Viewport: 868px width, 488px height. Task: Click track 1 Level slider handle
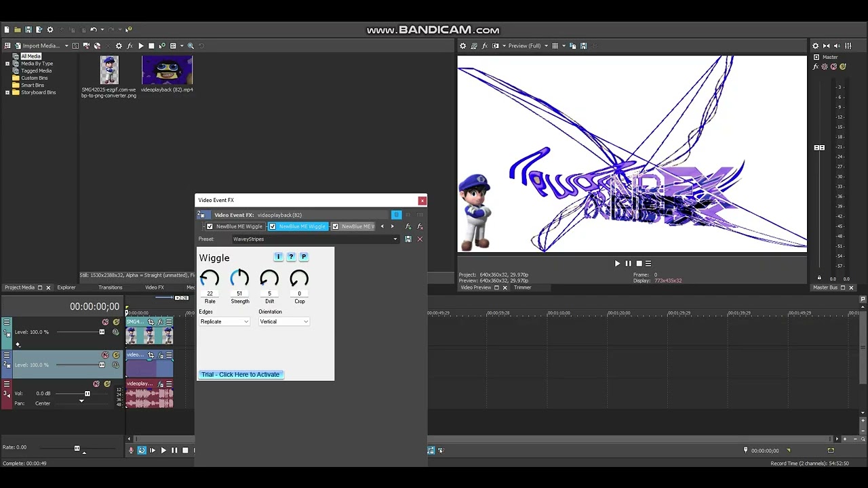[x=102, y=332]
